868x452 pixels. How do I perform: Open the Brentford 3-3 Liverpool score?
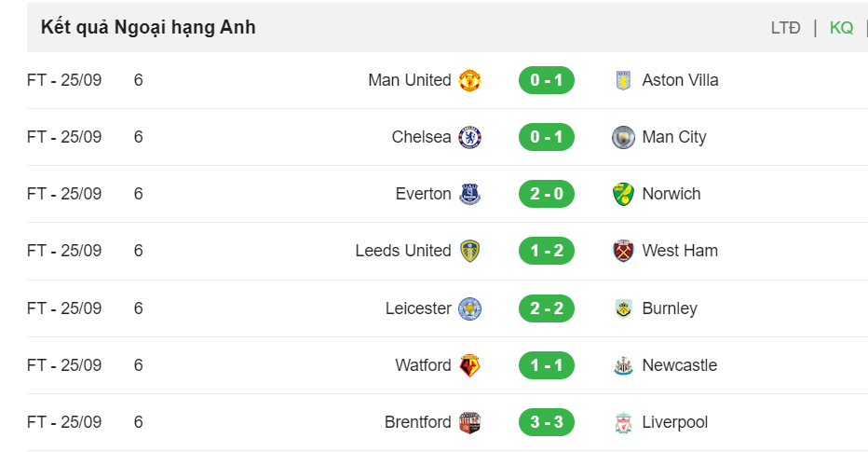tap(547, 422)
